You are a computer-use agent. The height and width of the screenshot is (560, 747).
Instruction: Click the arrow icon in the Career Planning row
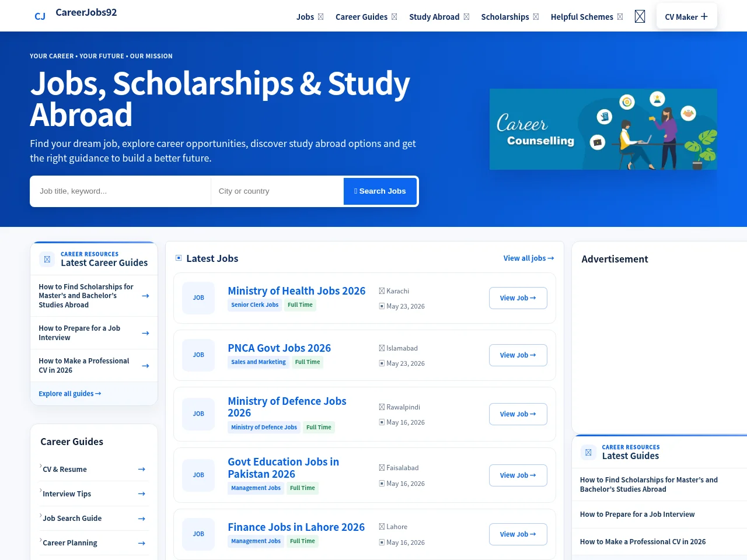tap(141, 543)
